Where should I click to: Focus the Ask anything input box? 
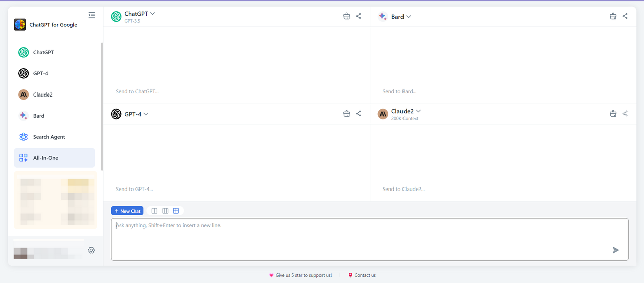(x=370, y=239)
